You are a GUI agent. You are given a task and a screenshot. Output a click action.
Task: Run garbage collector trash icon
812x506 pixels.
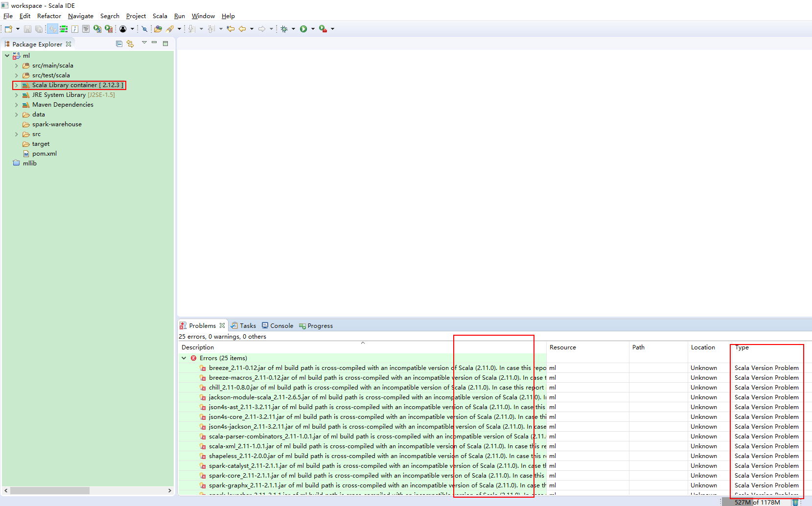click(x=795, y=502)
